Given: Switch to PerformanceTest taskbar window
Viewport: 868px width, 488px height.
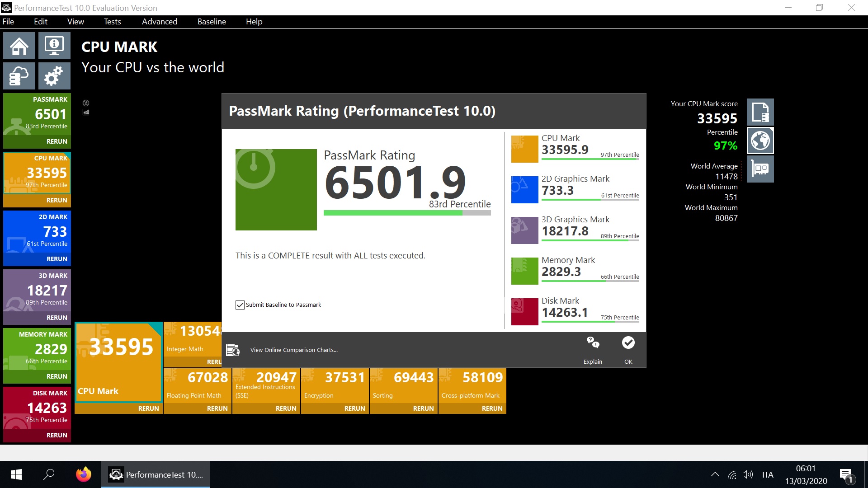Looking at the screenshot, I should (x=156, y=474).
